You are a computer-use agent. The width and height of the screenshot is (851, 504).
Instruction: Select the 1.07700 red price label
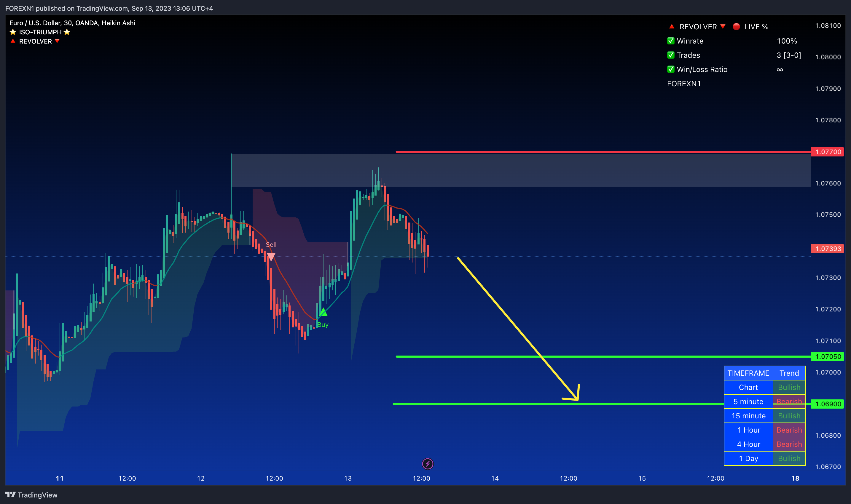coord(827,152)
